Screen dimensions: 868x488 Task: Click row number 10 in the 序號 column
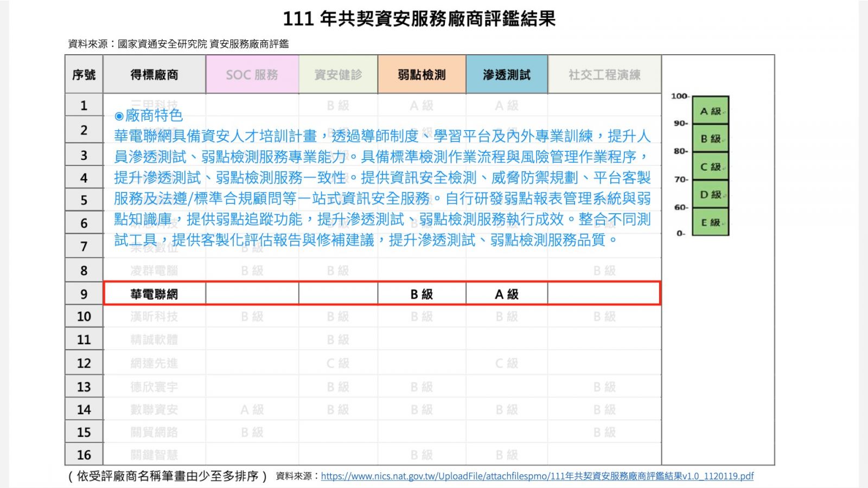(84, 316)
